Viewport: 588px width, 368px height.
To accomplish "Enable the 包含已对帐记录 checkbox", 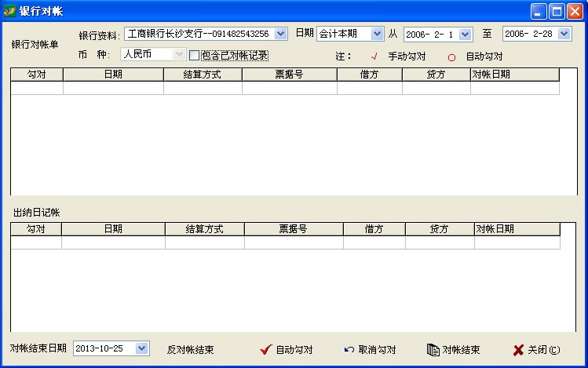I will click(x=195, y=55).
